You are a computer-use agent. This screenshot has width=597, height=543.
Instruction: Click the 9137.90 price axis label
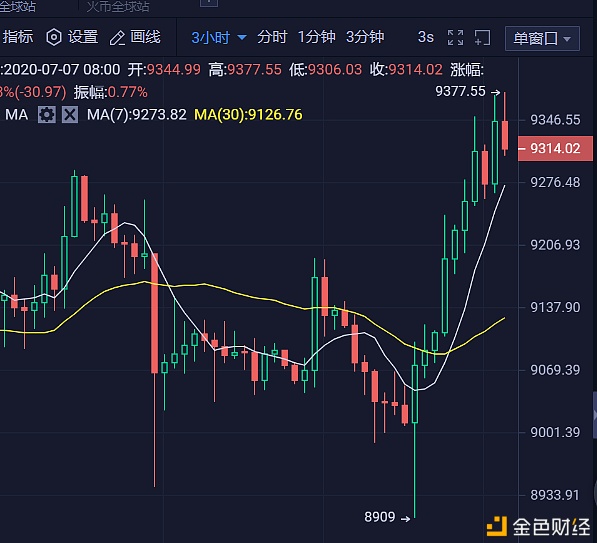tap(555, 307)
